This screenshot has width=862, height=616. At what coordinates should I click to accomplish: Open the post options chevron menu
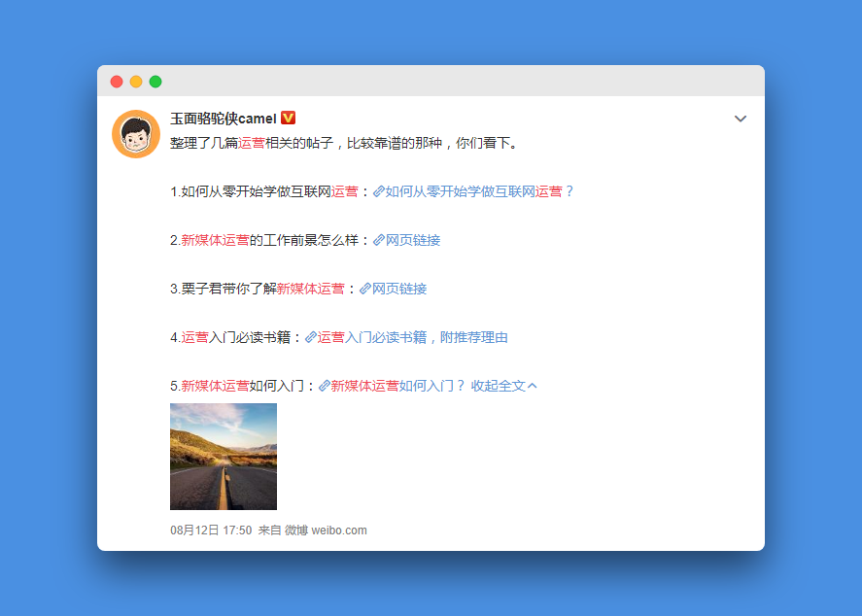click(741, 119)
